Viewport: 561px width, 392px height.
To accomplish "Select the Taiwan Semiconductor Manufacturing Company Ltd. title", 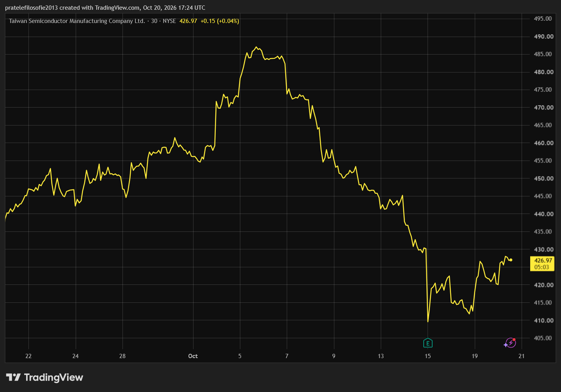I will point(77,21).
